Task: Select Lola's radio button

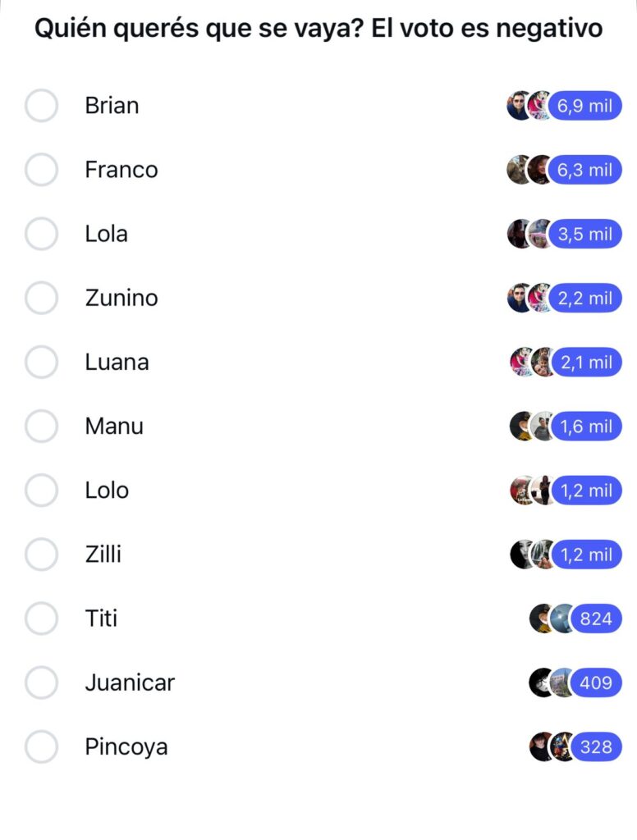Action: point(41,234)
